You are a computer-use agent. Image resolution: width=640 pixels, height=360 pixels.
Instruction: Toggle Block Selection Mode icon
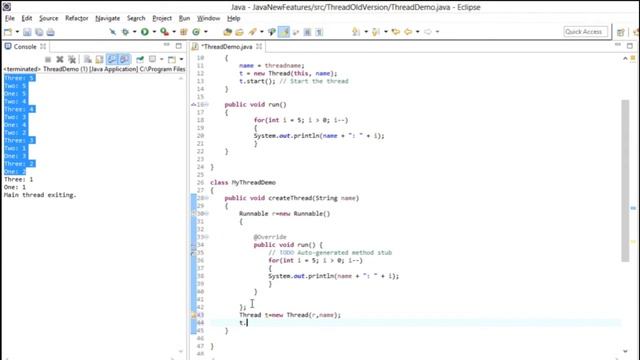click(x=307, y=32)
